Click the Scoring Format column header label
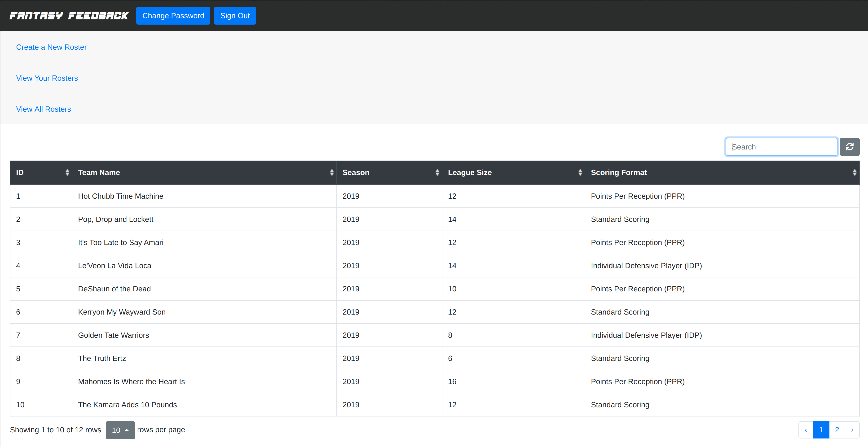868x447 pixels. (619, 172)
